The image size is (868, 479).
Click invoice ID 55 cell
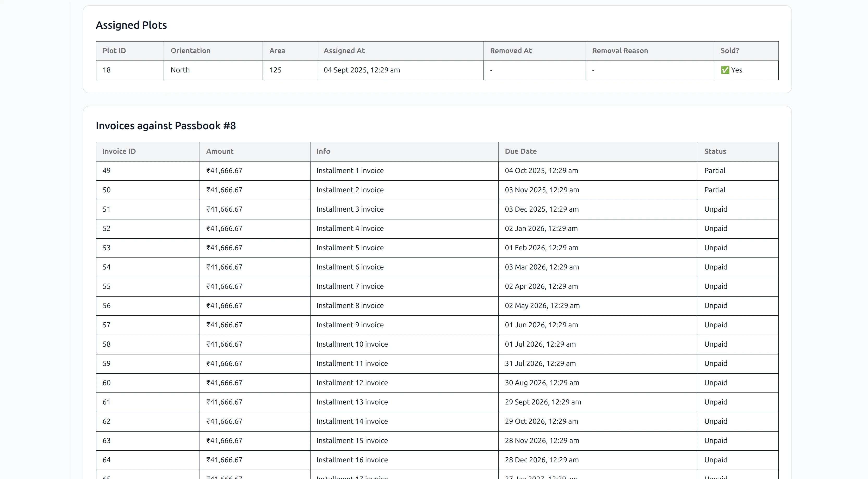pos(107,286)
